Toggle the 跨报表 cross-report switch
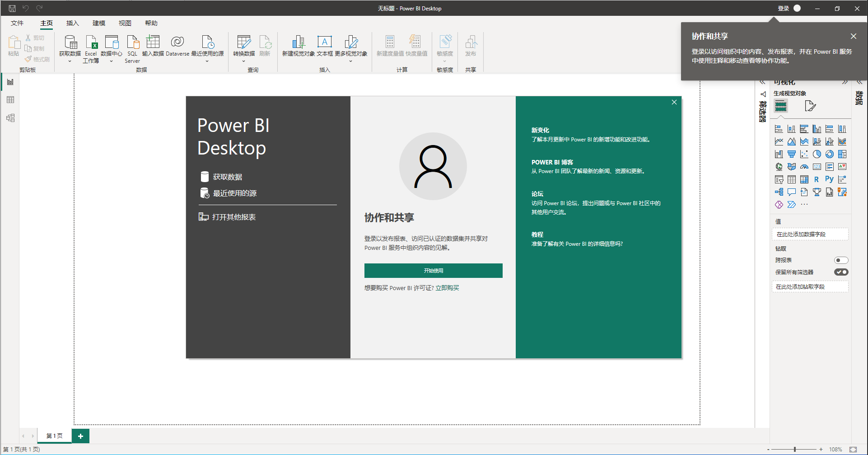This screenshot has width=868, height=455. [841, 260]
